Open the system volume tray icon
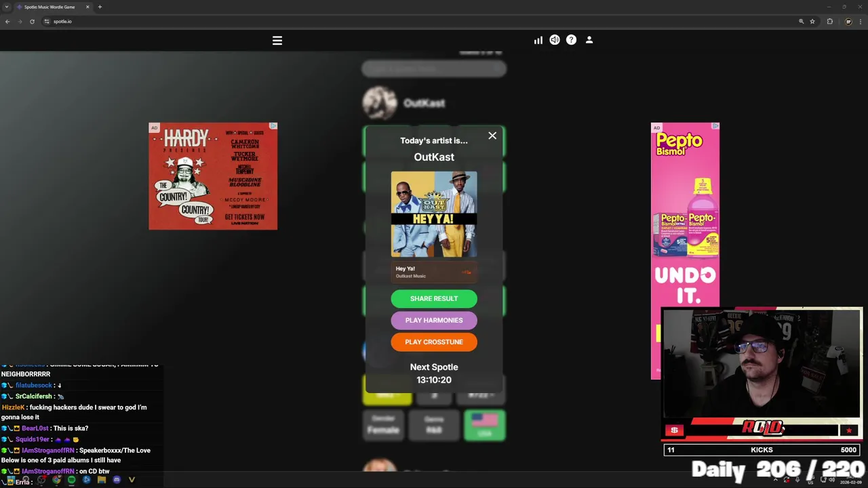The width and height of the screenshot is (868, 488). tap(832, 479)
